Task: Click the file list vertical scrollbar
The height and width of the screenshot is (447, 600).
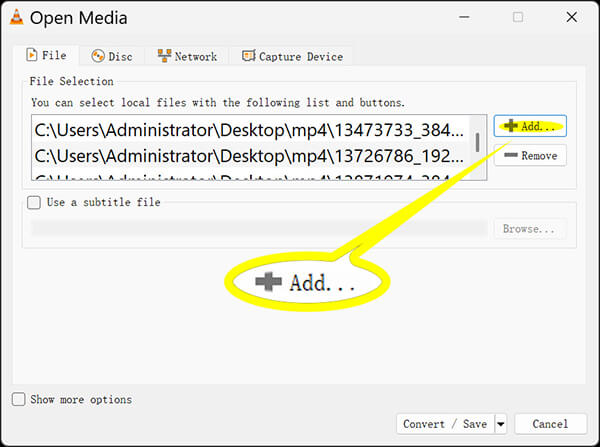Action: click(477, 142)
